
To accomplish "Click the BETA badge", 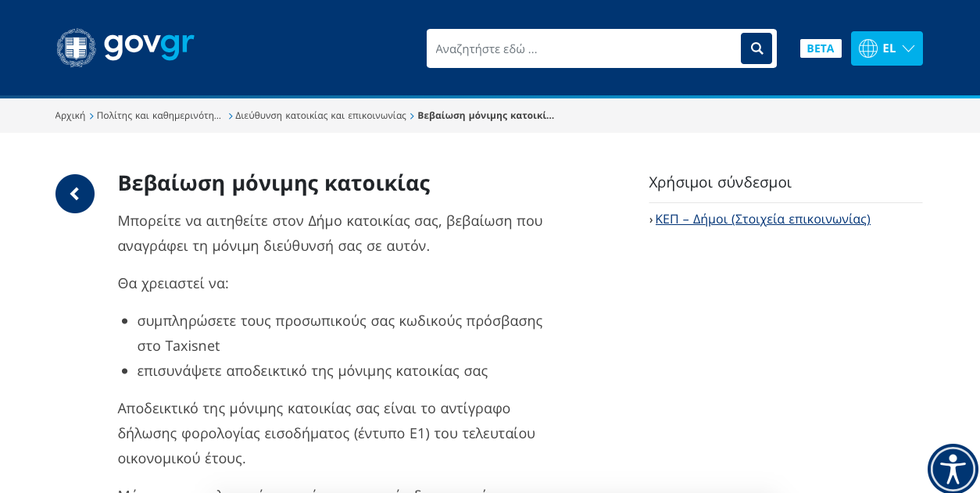I will pos(821,48).
